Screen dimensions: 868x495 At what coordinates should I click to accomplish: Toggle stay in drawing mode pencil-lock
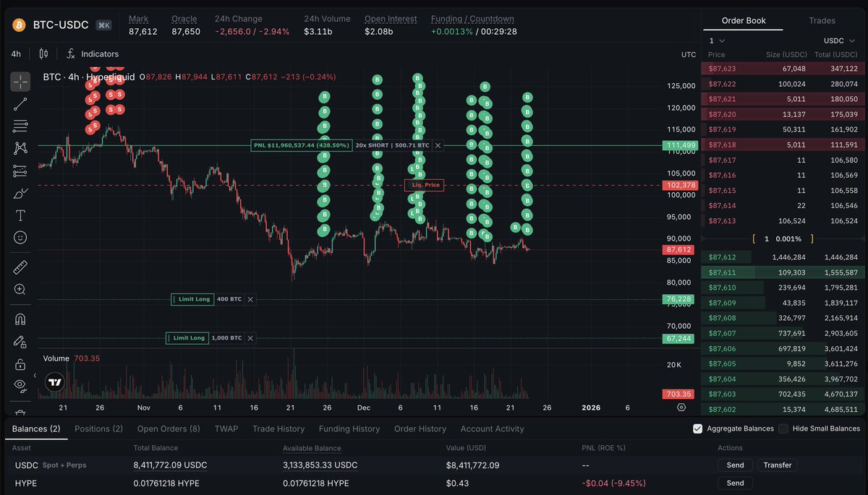(20, 341)
